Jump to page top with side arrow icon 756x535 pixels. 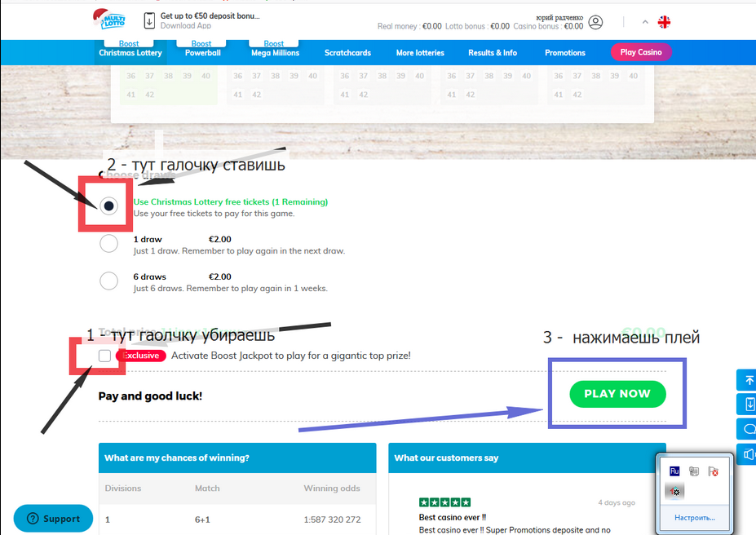[749, 380]
